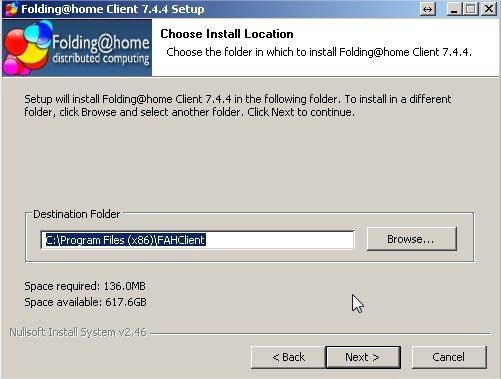Screen dimensions: 501x379
Task: Focus the Destination Folder path field
Action: pyautogui.click(x=197, y=240)
